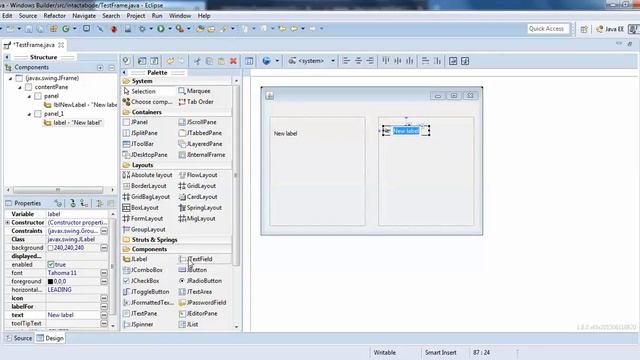Viewport: 640px width, 360px height.
Task: Select the TestFrame.java editor tab
Action: tap(33, 45)
